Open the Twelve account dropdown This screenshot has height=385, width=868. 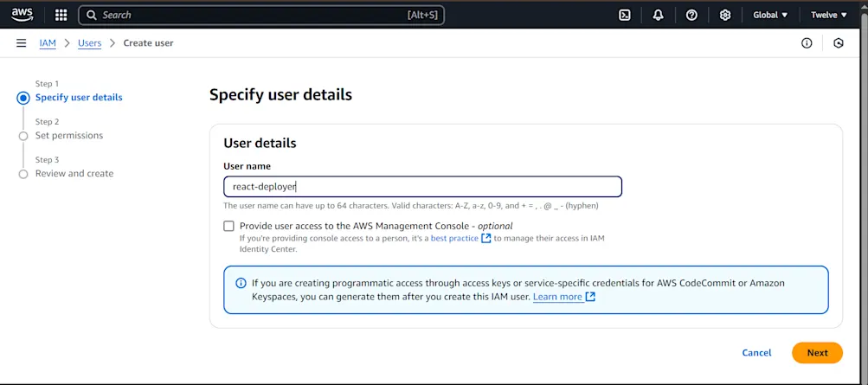point(829,15)
